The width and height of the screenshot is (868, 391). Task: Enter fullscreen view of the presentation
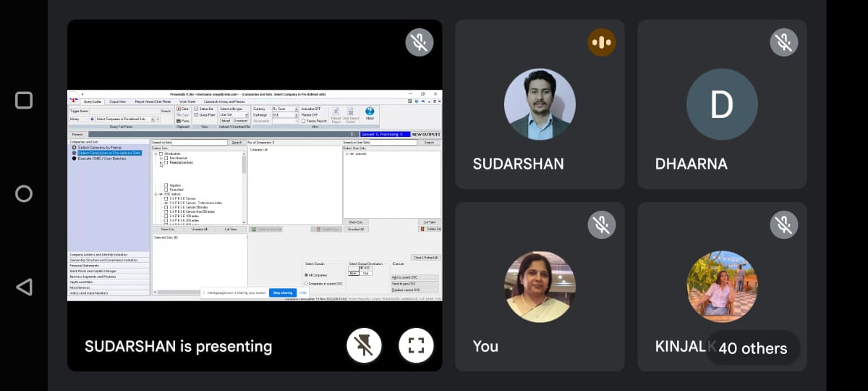click(x=416, y=346)
